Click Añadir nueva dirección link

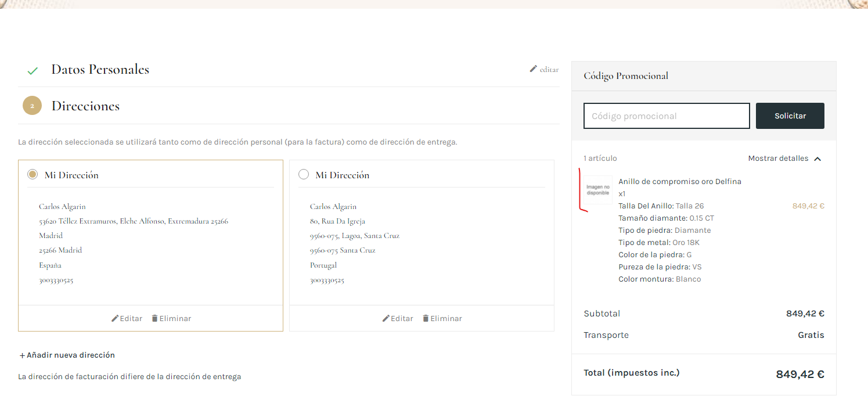70,355
